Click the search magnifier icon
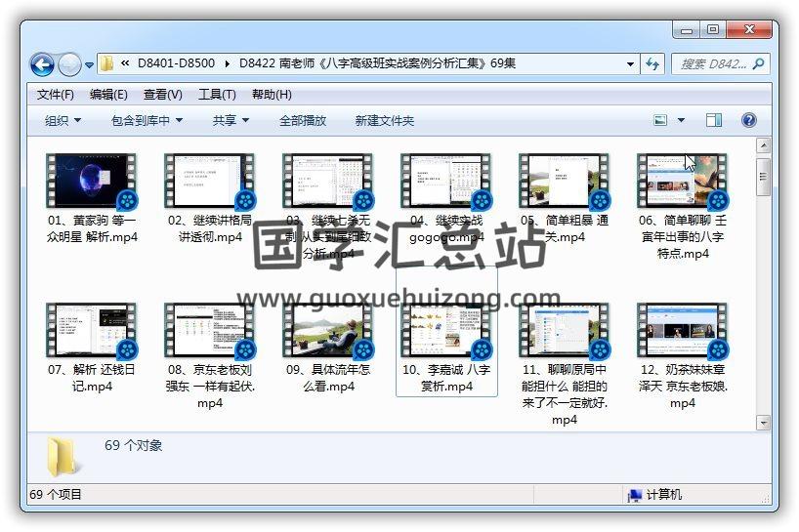The width and height of the screenshot is (799, 532). click(758, 64)
